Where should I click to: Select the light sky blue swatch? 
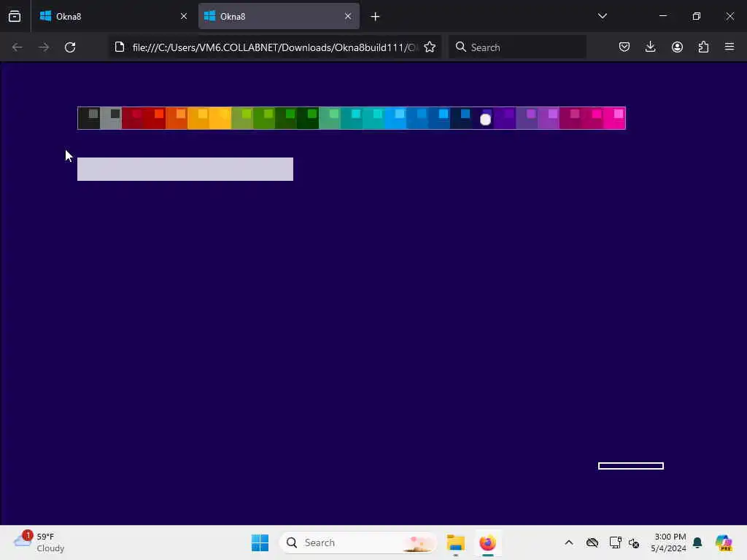coord(396,118)
